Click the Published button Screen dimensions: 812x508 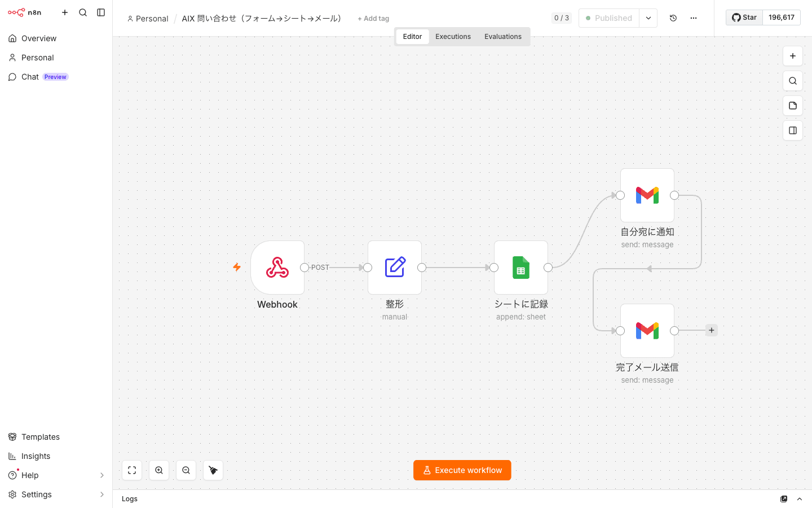point(609,18)
